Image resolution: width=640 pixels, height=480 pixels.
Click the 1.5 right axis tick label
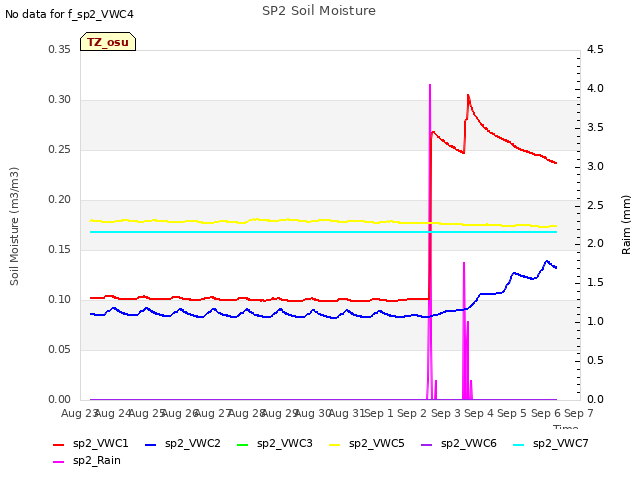click(595, 283)
